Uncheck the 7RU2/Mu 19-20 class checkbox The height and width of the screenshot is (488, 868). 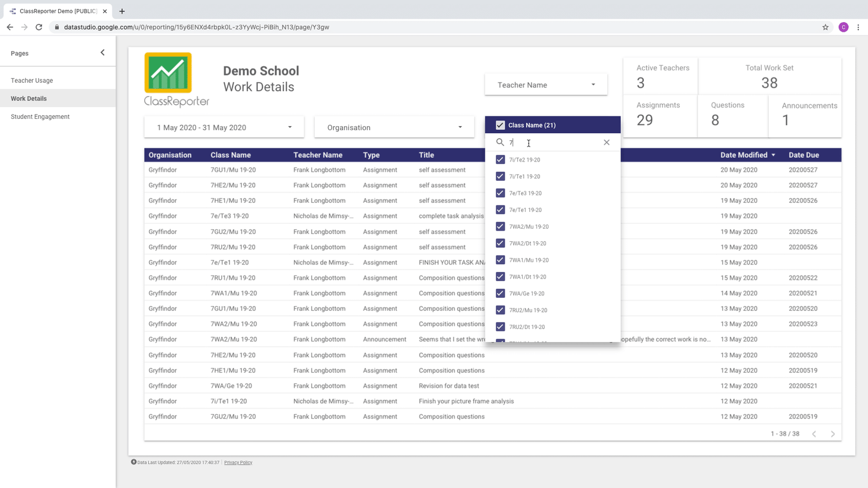pos(500,310)
